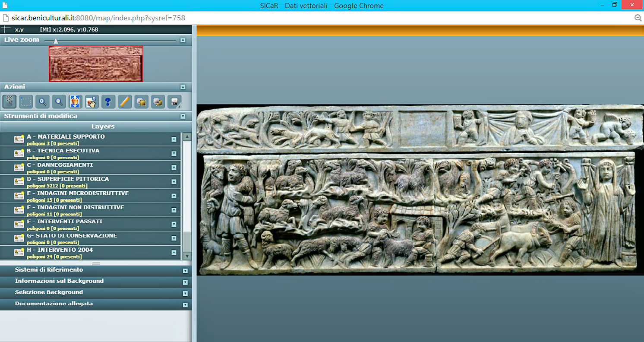Activate the zoom out magnifier tool
This screenshot has width=644, height=342.
click(x=59, y=102)
